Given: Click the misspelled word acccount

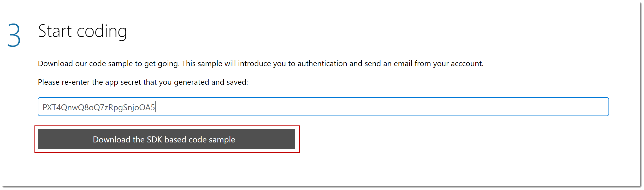Looking at the screenshot, I should 467,64.
